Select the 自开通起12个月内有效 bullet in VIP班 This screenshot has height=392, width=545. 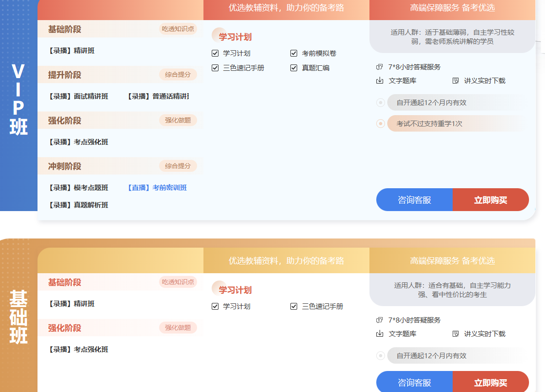380,103
